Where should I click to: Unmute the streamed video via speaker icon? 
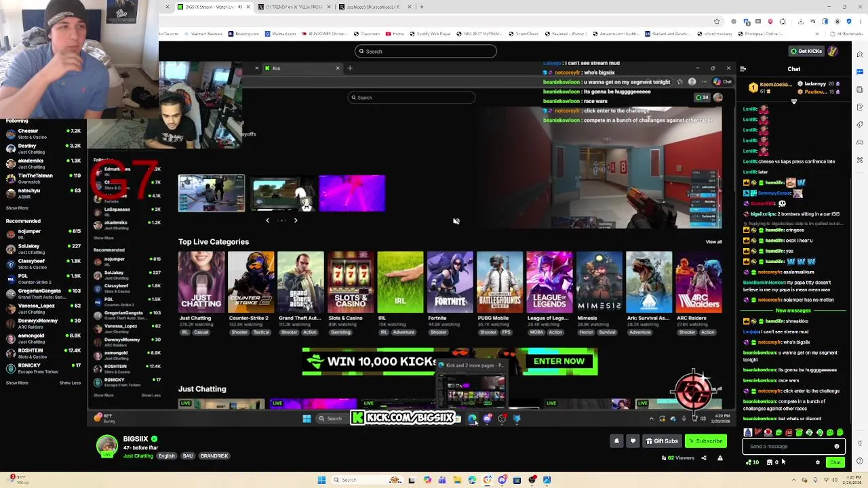[x=456, y=221]
